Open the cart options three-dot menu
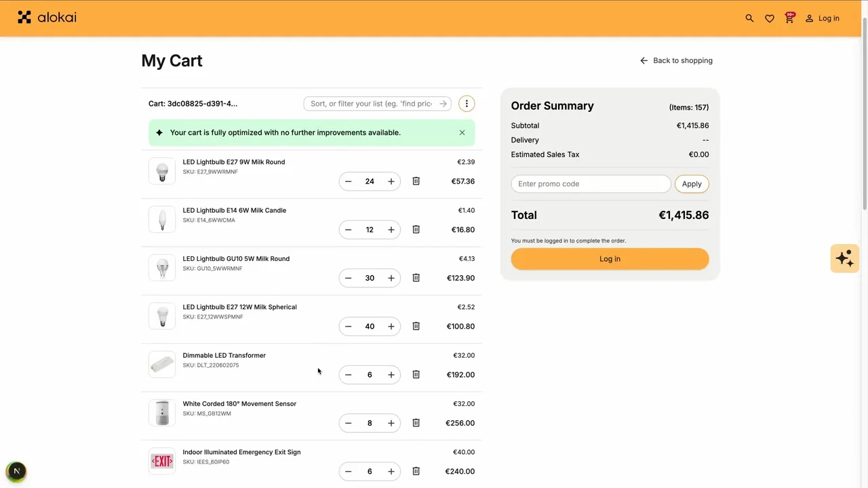This screenshot has width=868, height=488. (467, 104)
